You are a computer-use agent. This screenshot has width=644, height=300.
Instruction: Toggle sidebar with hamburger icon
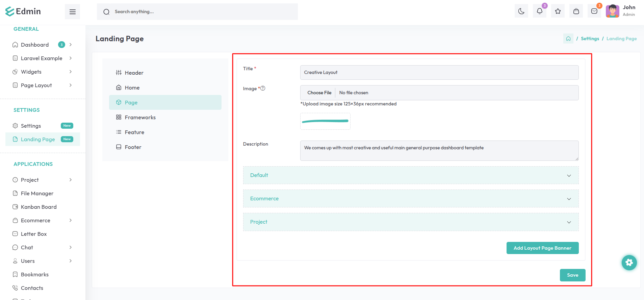click(x=72, y=12)
